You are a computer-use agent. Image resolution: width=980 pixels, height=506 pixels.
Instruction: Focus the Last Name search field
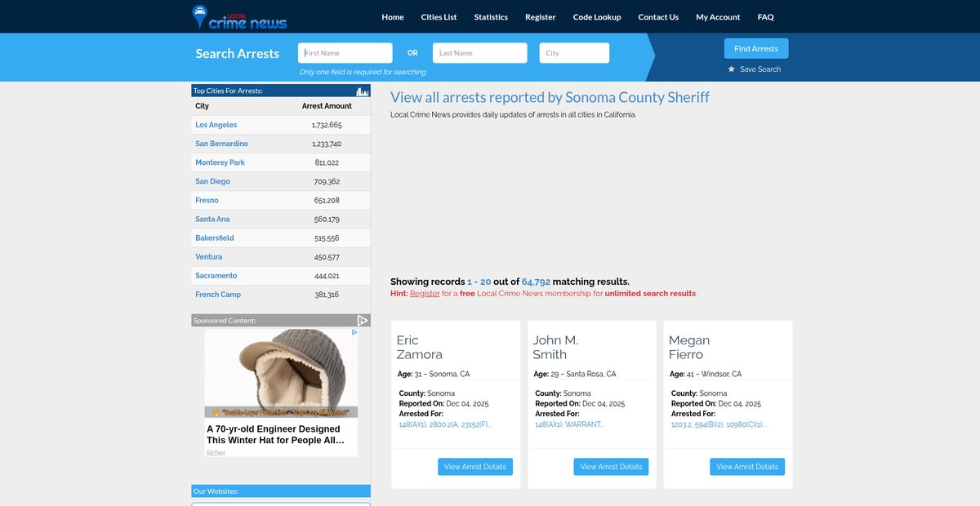[x=480, y=53]
